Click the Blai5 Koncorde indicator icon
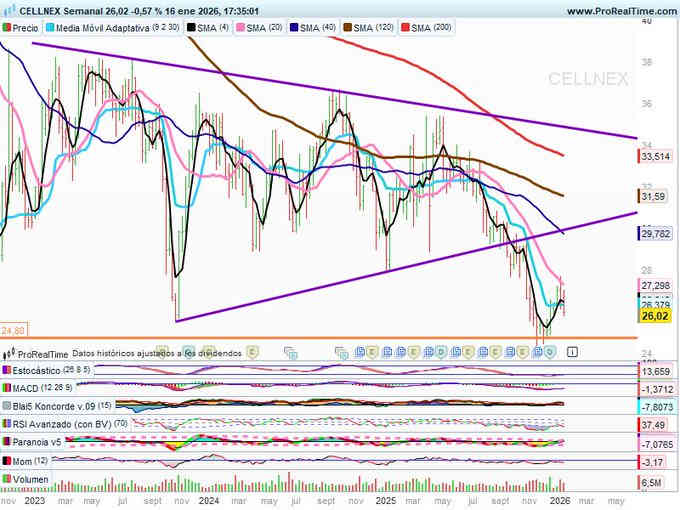680x510 pixels. tap(6, 406)
